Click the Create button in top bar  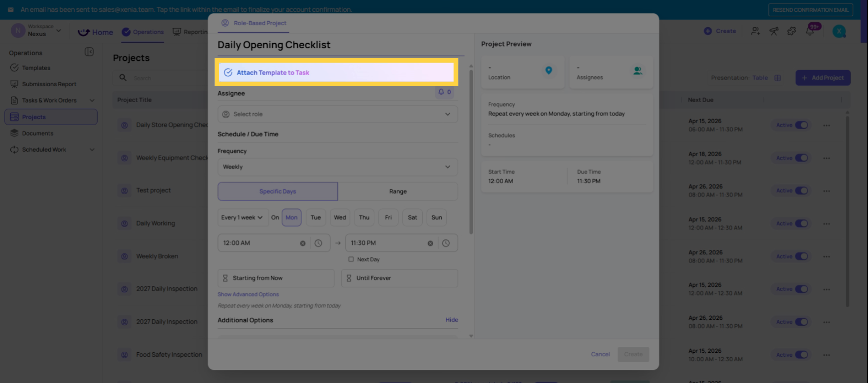point(720,31)
